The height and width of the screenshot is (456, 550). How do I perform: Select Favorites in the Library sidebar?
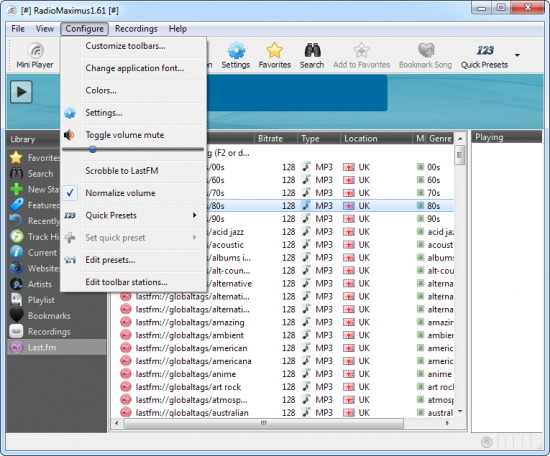[34, 158]
